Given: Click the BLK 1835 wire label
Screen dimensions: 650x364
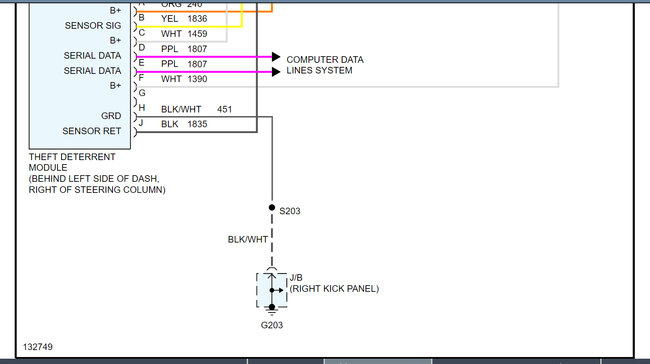Looking at the screenshot, I should point(184,124).
